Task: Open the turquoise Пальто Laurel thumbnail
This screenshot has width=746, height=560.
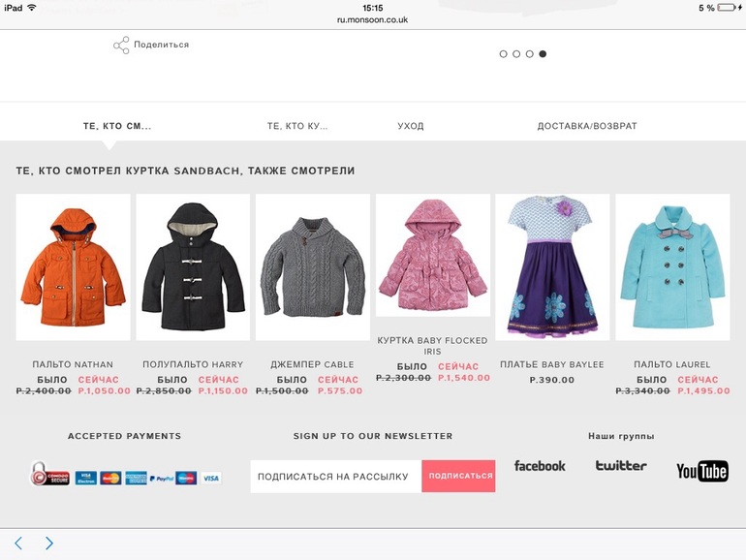Action: [x=672, y=266]
